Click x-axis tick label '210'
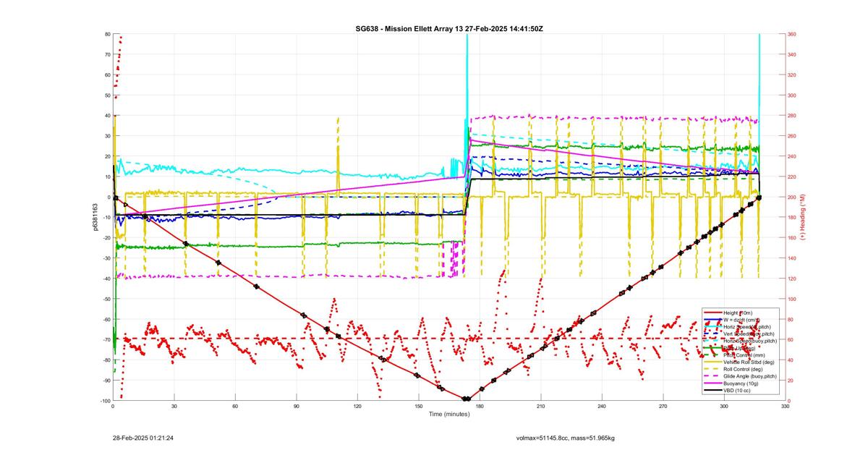868x450 pixels. pos(540,407)
